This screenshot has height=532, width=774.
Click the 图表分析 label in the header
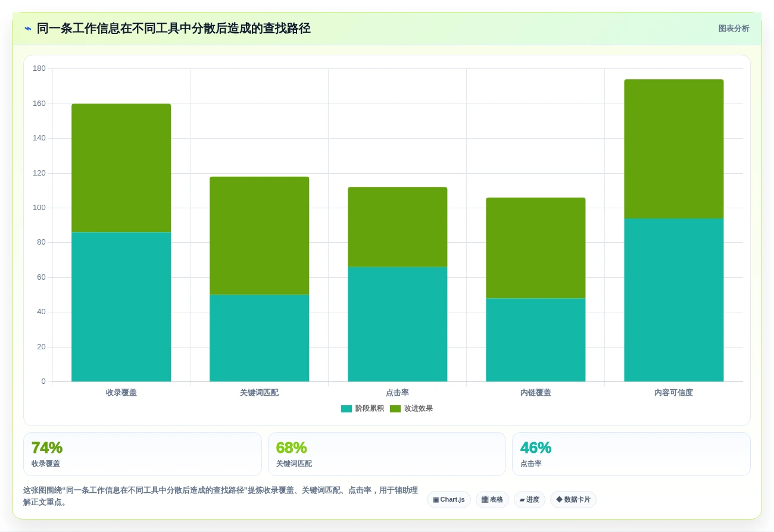pyautogui.click(x=734, y=29)
